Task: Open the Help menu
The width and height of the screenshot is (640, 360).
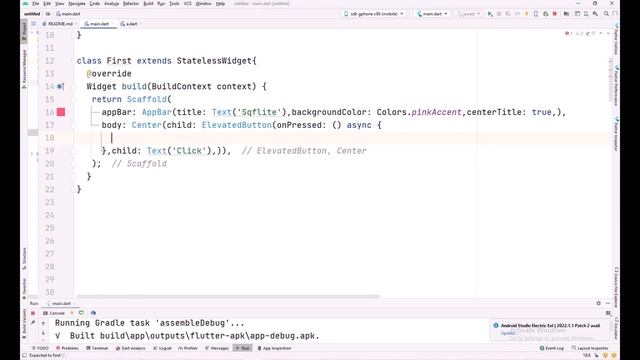Action: pyautogui.click(x=220, y=4)
